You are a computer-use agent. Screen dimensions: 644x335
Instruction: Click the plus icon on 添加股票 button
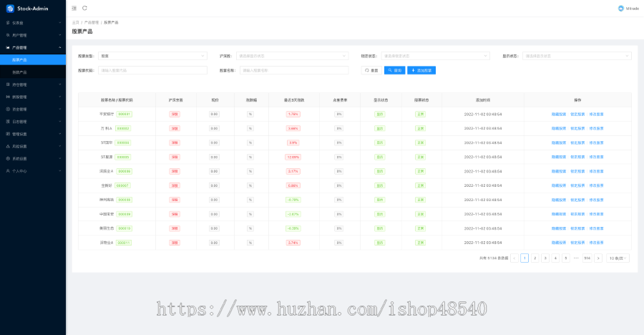coord(413,70)
